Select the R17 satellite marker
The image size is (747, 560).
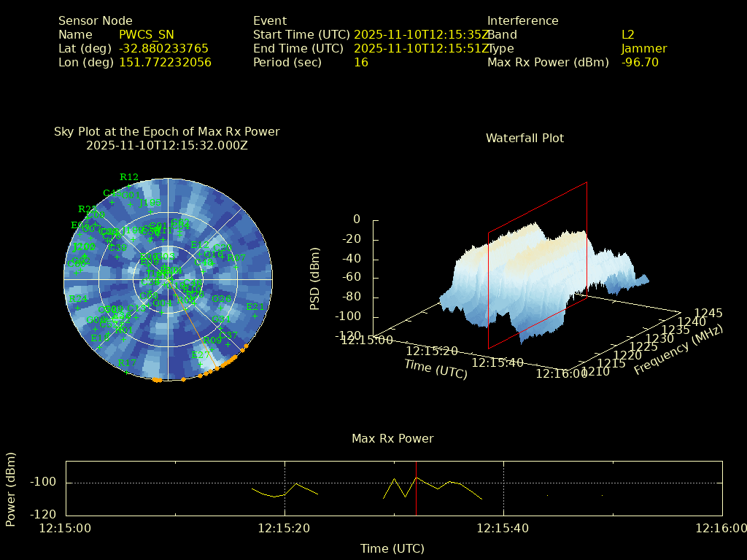click(x=127, y=372)
